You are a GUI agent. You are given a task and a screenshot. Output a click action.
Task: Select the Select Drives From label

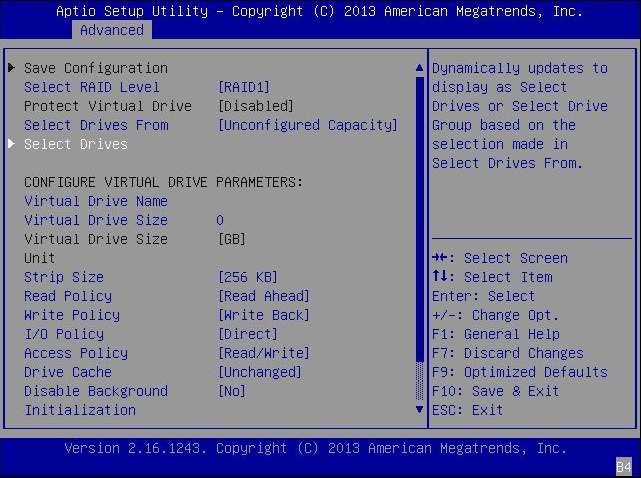pyautogui.click(x=96, y=125)
